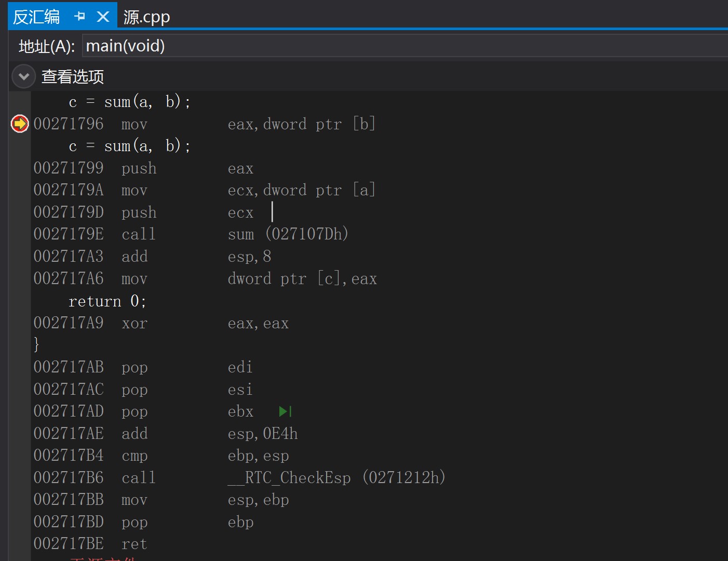Viewport: 728px width, 561px height.
Task: Click operand 'eax, eax'
Action: tap(258, 323)
